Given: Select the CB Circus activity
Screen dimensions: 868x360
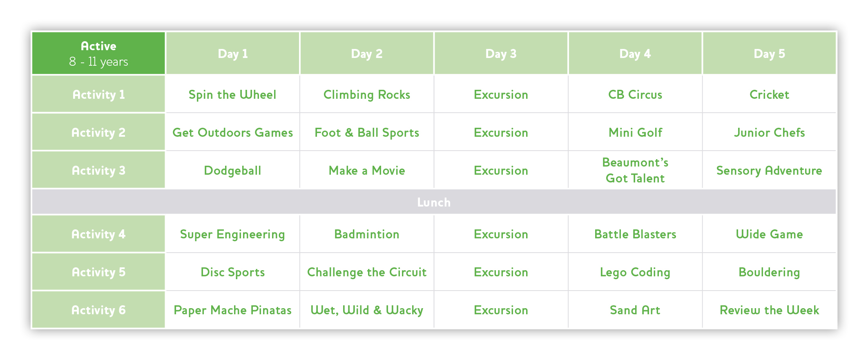Looking at the screenshot, I should coord(635,94).
